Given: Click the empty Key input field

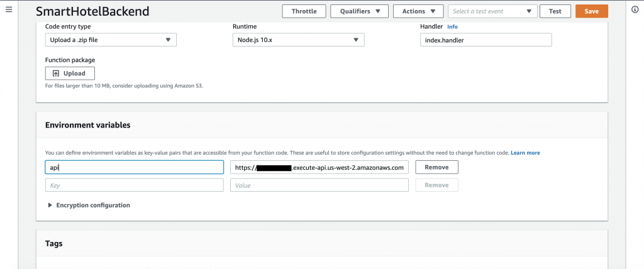Looking at the screenshot, I should point(135,185).
